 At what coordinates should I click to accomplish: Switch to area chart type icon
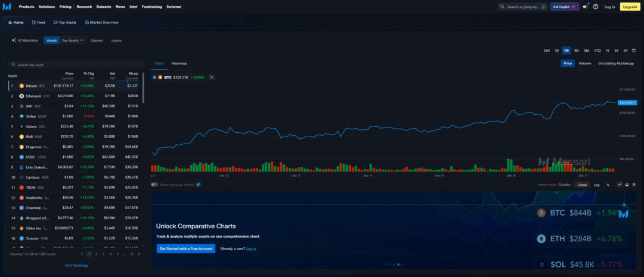tap(627, 185)
